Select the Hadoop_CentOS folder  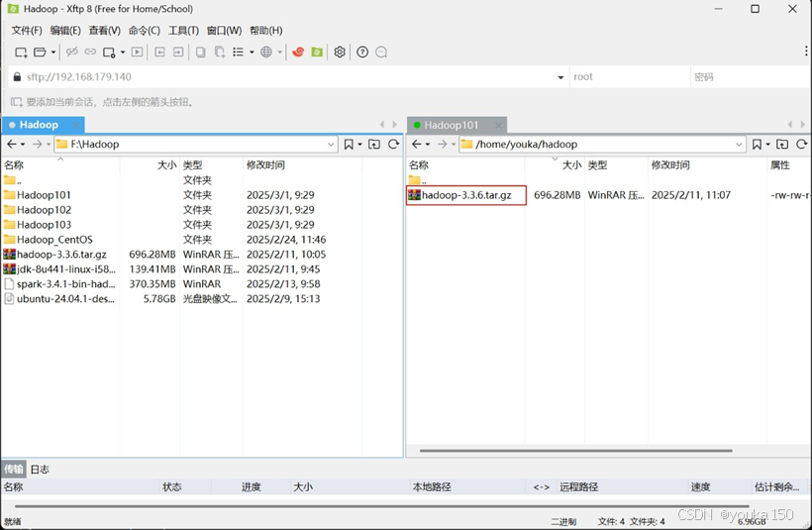(x=54, y=240)
